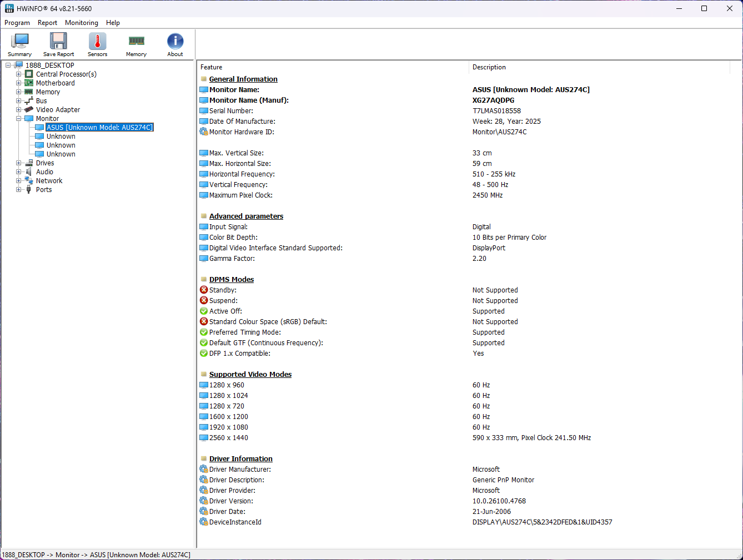Open the Monitoring menu
743x560 pixels.
click(82, 23)
